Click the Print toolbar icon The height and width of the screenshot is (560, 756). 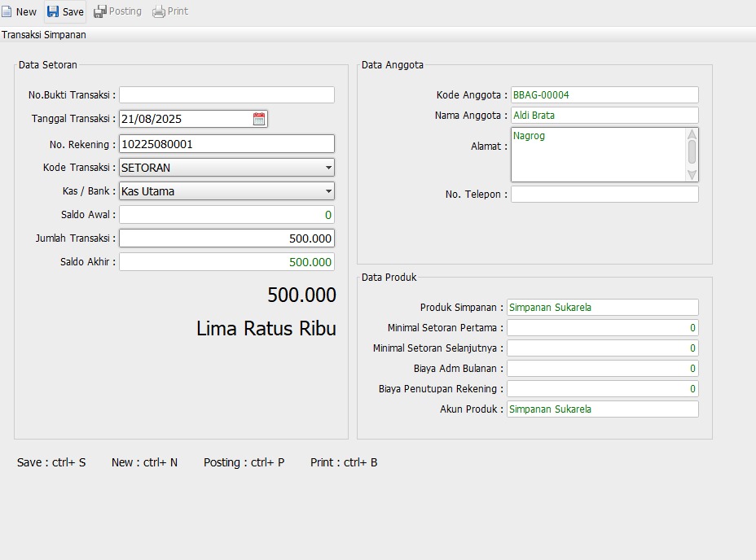point(159,11)
